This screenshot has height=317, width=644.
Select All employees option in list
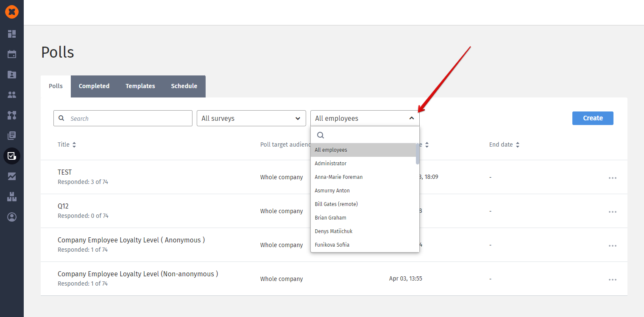[363, 150]
